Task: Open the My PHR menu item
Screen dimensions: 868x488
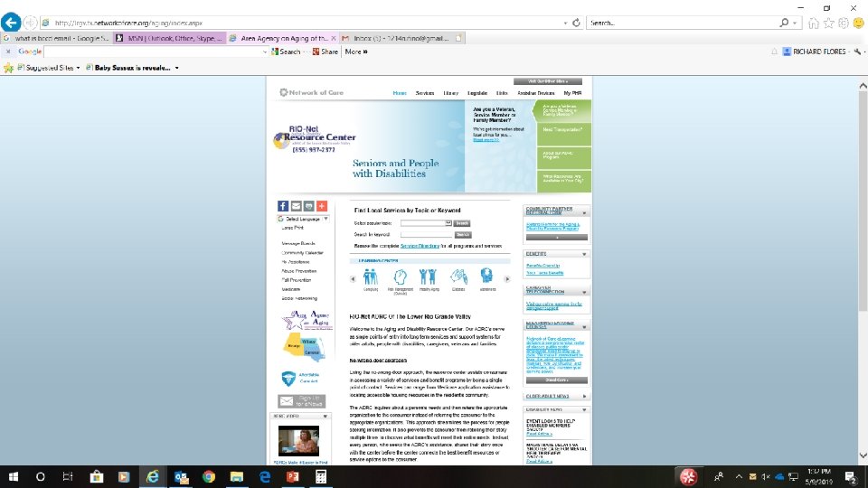Action: pyautogui.click(x=572, y=93)
